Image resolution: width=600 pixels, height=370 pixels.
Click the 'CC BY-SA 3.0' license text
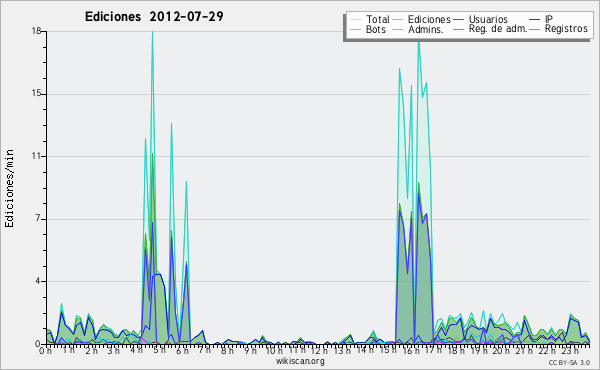click(x=569, y=363)
